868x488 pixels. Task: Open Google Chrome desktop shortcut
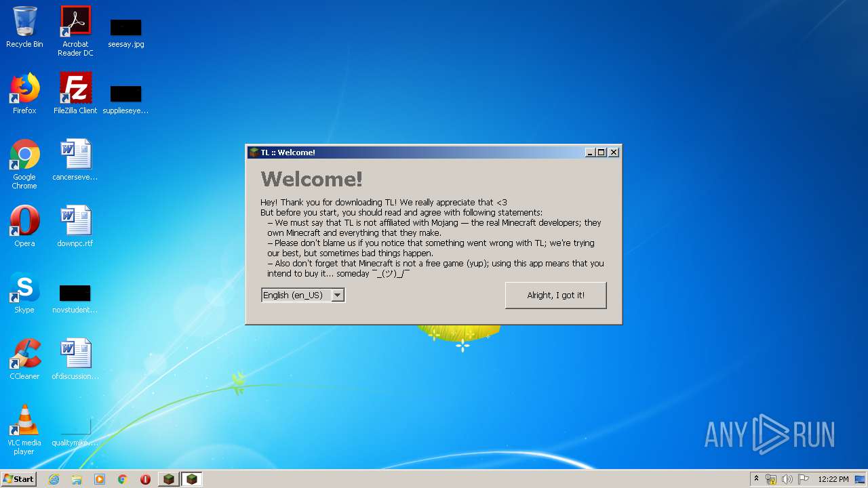pyautogui.click(x=24, y=164)
